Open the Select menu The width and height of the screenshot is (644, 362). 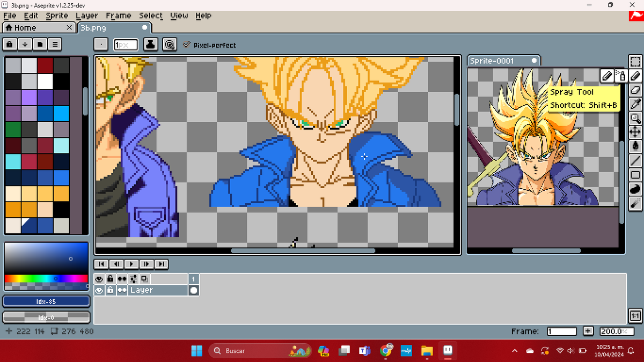(x=151, y=16)
